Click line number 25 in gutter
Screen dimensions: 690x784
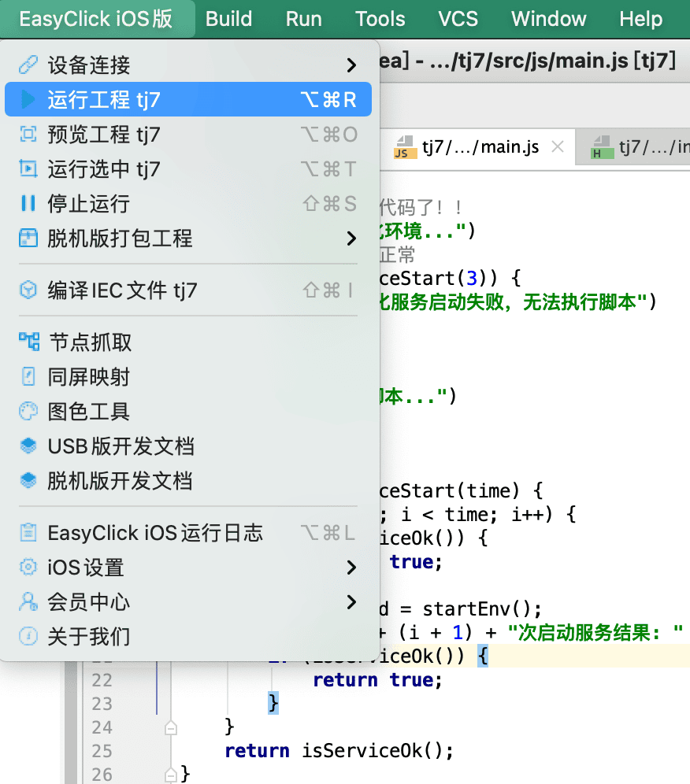(102, 751)
